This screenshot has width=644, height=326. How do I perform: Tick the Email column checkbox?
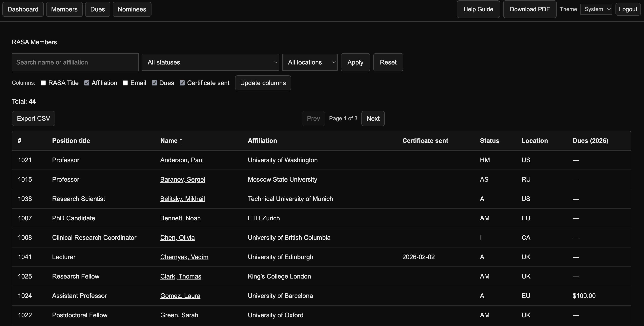pos(126,83)
